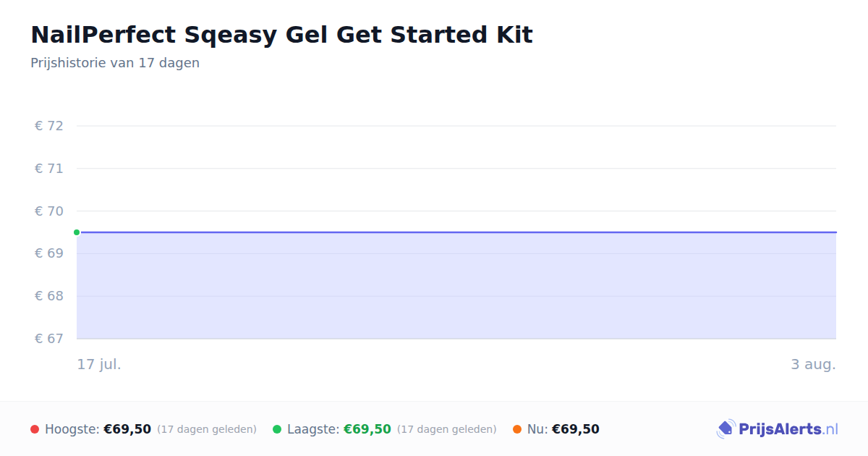This screenshot has height=456, width=868.
Task: Click the Laagste €69,50 green price value
Action: click(x=367, y=429)
